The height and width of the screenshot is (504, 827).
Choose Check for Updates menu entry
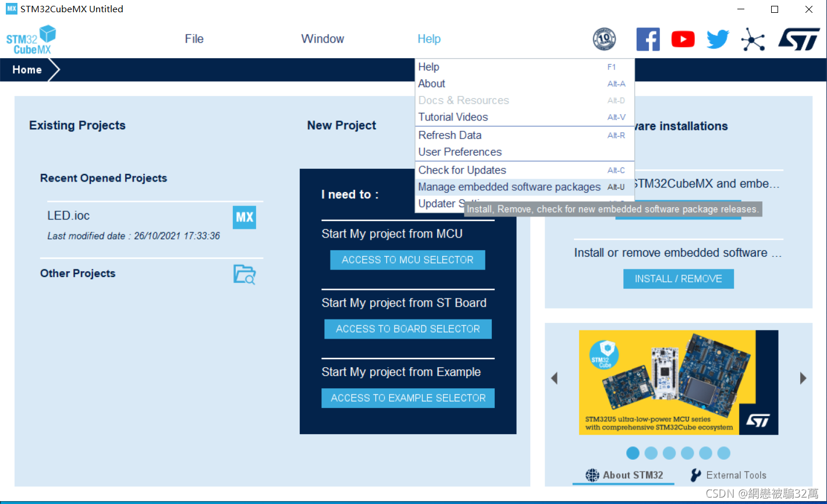click(524, 170)
